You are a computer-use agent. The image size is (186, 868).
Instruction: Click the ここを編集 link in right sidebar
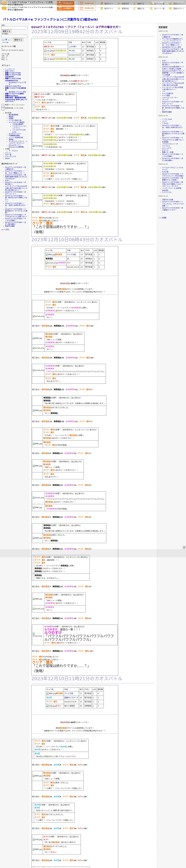pos(162,218)
